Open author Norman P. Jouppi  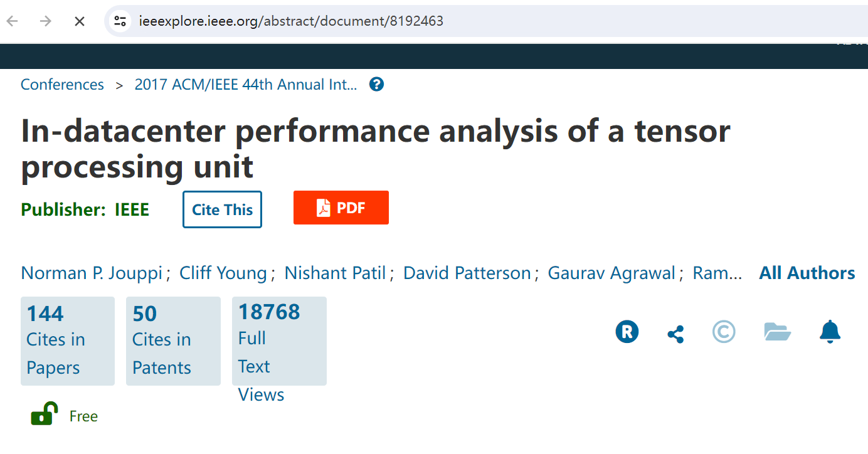pos(92,273)
